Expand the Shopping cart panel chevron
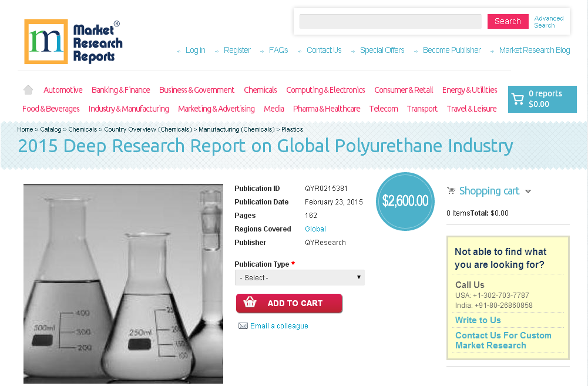 click(528, 191)
